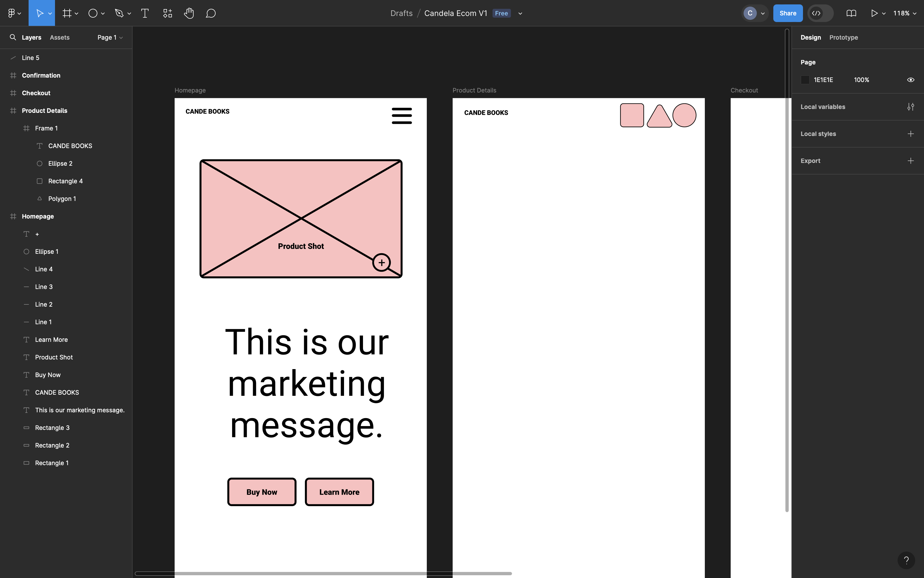
Task: Select the Text tool
Action: click(145, 13)
